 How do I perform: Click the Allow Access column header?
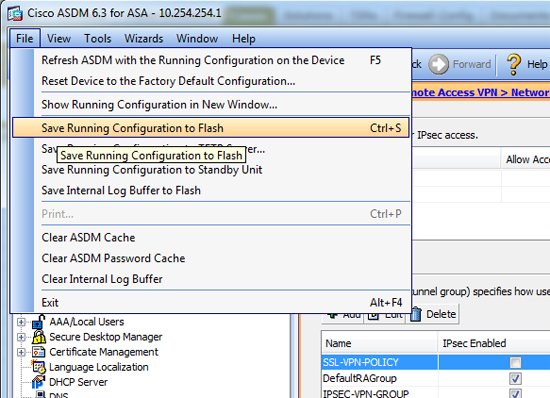point(526,160)
